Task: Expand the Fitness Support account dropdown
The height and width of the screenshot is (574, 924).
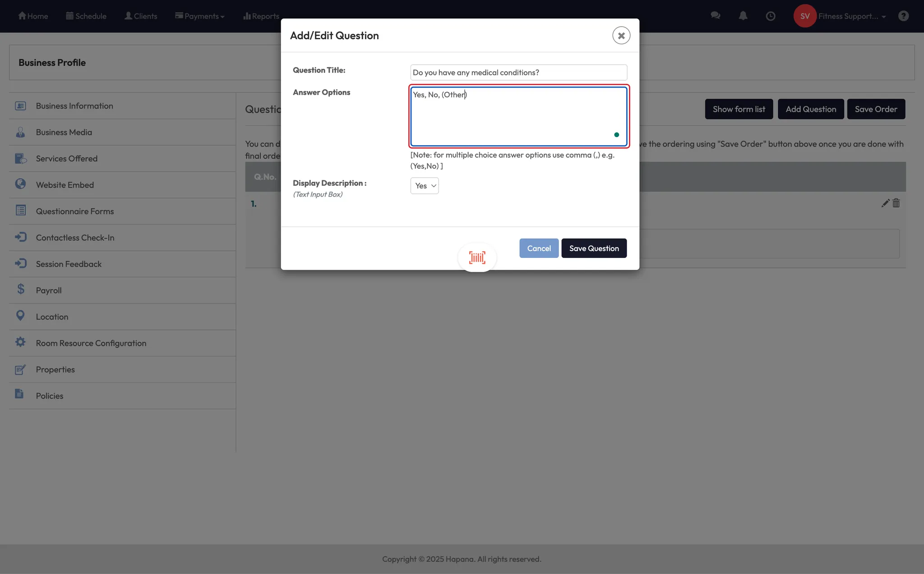Action: [x=852, y=16]
